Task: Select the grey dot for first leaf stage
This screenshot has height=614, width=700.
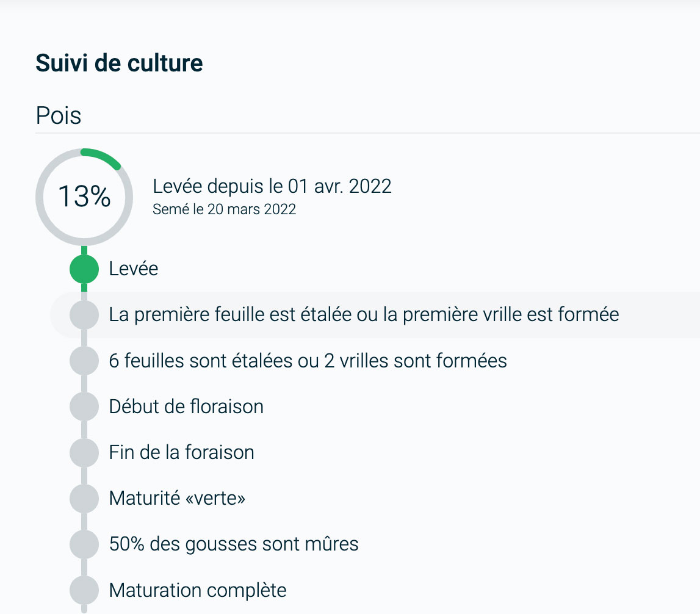Action: click(x=84, y=315)
